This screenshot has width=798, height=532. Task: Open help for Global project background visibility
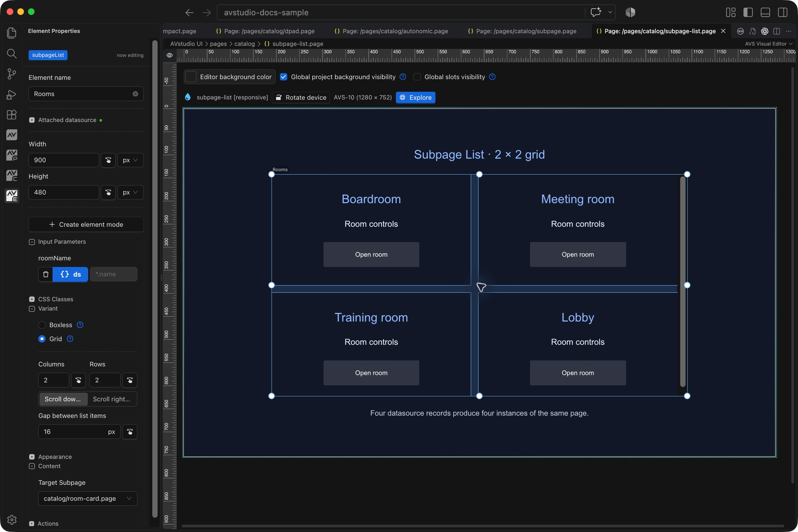[x=403, y=77]
